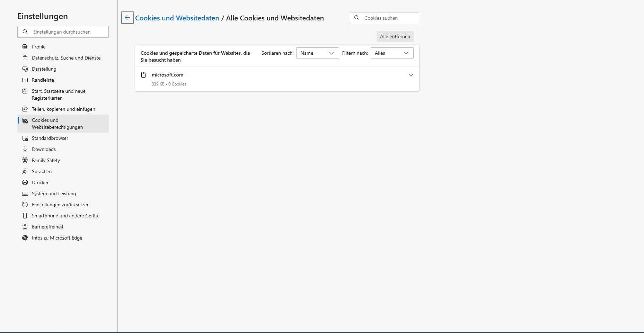
Task: Click the Darstellung icon
Action: coord(25,69)
